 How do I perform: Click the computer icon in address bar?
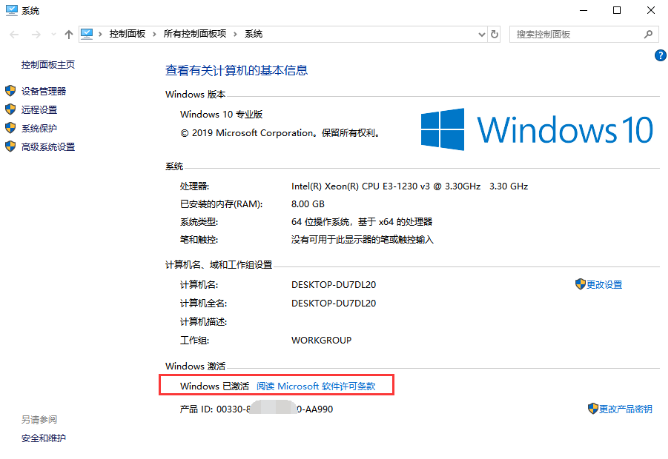click(x=87, y=34)
